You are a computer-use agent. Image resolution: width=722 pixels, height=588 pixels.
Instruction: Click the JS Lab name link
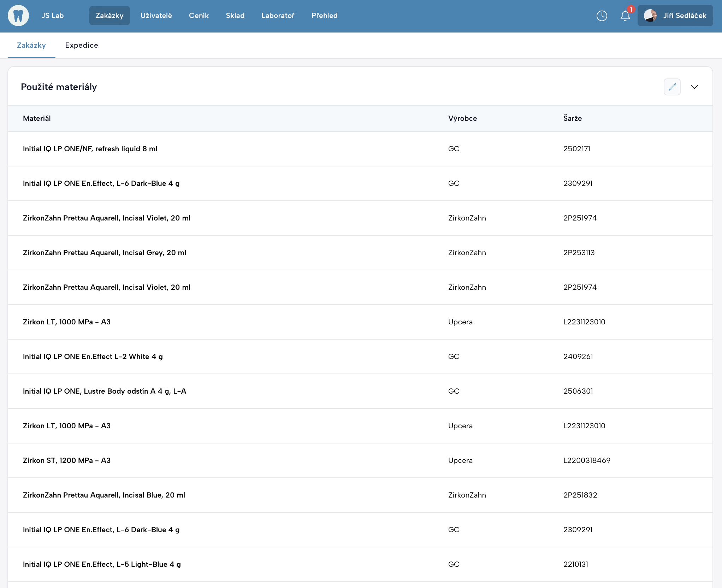pos(53,16)
